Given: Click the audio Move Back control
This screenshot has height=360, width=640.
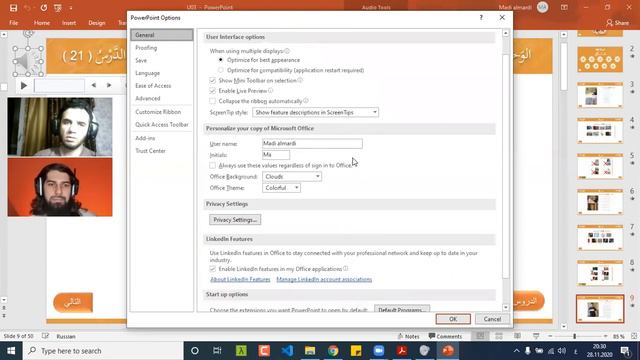Looking at the screenshot, I should point(93,85).
